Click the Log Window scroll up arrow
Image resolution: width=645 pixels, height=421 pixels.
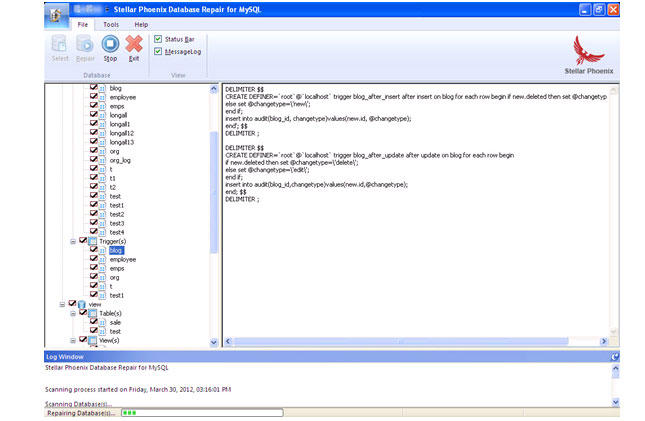615,368
